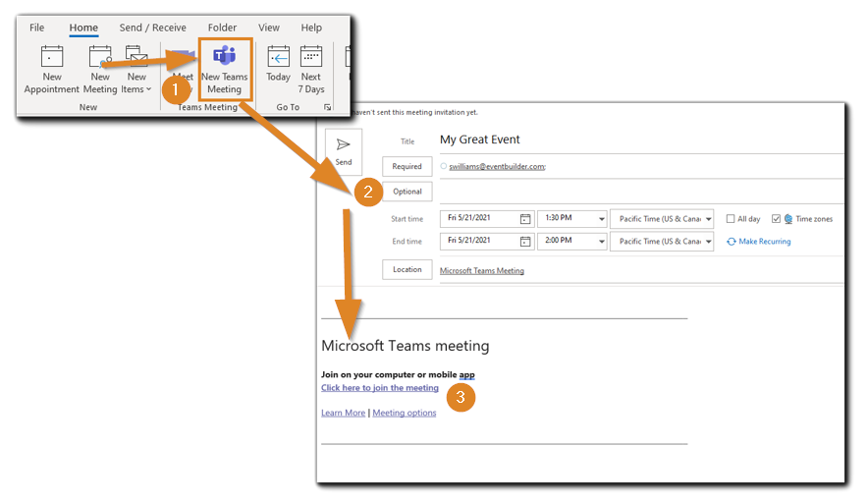Open the Help tab
The width and height of the screenshot is (868, 502).
[x=311, y=28]
